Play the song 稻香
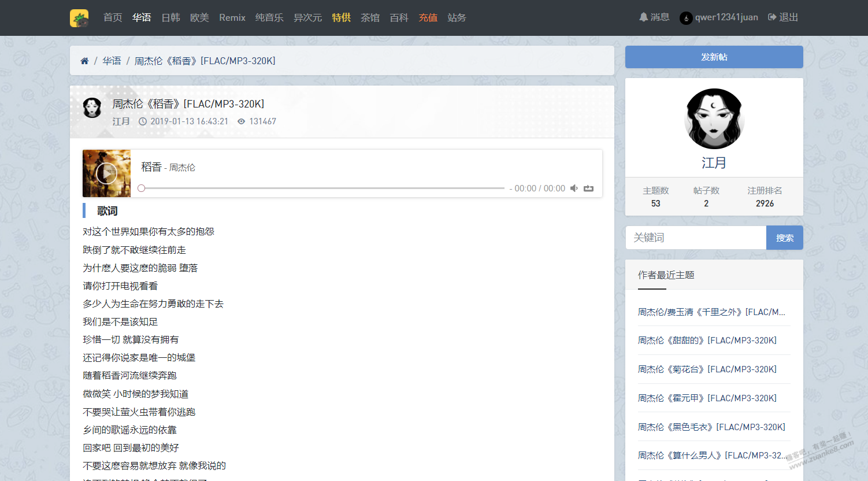 [x=106, y=173]
